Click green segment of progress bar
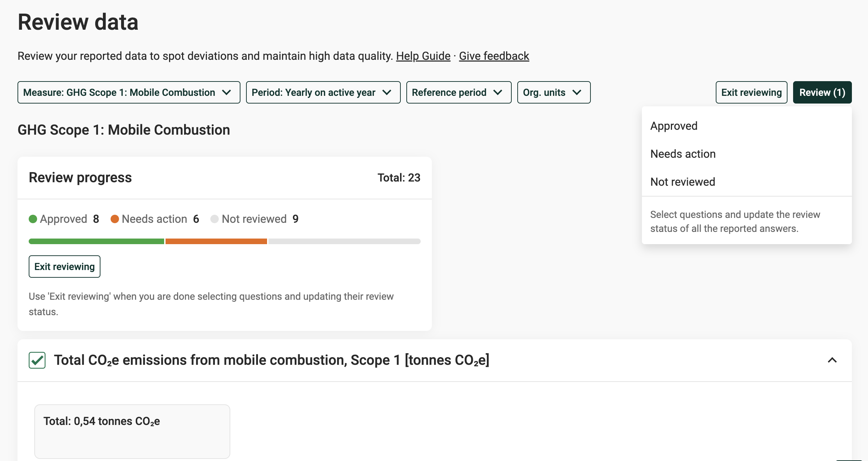The image size is (868, 461). point(96,241)
